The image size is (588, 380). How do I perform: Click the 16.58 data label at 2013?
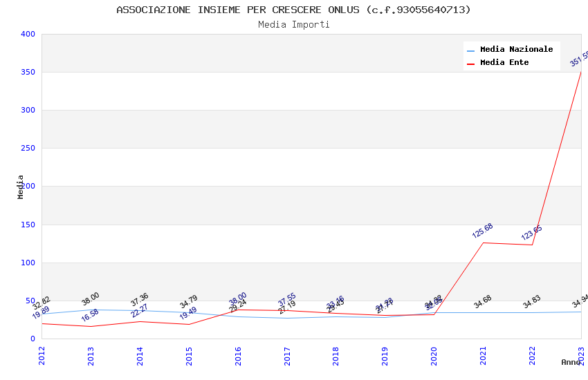coord(90,315)
